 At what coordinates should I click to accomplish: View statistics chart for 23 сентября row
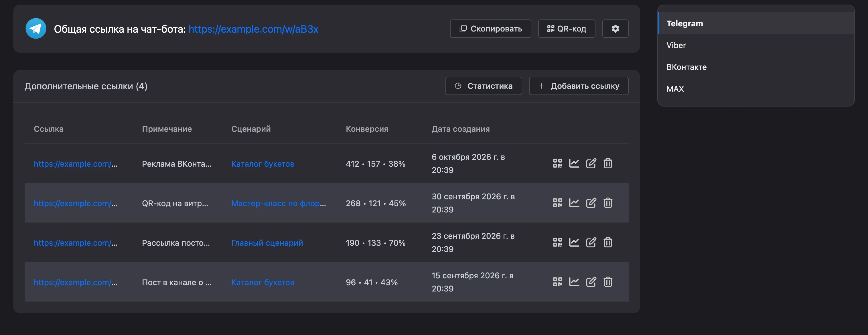574,242
